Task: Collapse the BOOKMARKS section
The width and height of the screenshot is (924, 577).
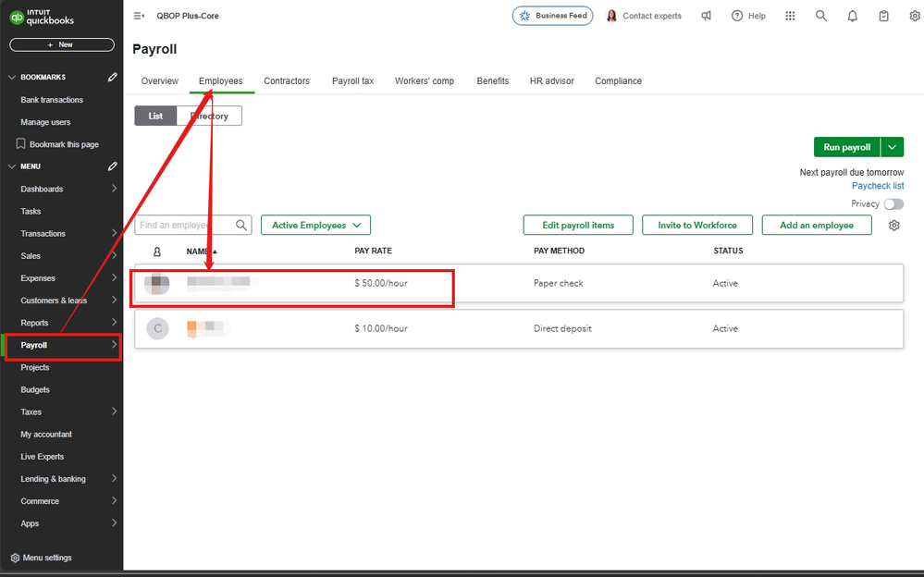Action: 12,77
